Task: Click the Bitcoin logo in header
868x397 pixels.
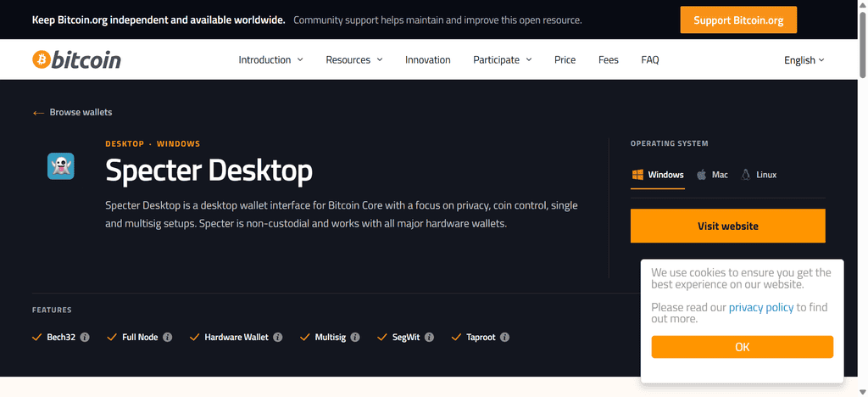Action: 76,59
